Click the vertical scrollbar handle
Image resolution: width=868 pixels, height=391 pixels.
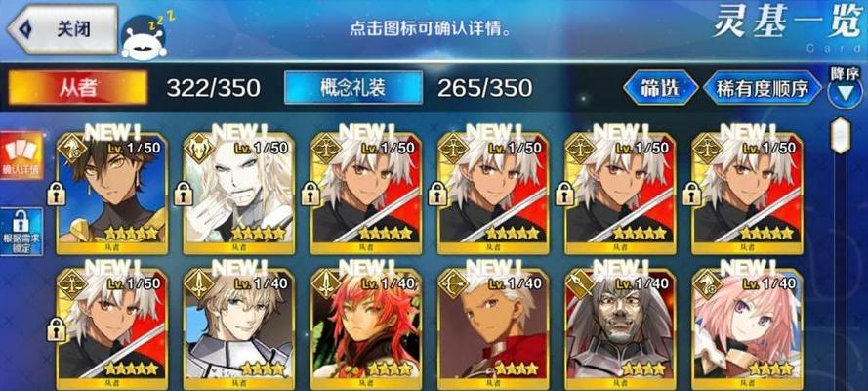coord(841,136)
